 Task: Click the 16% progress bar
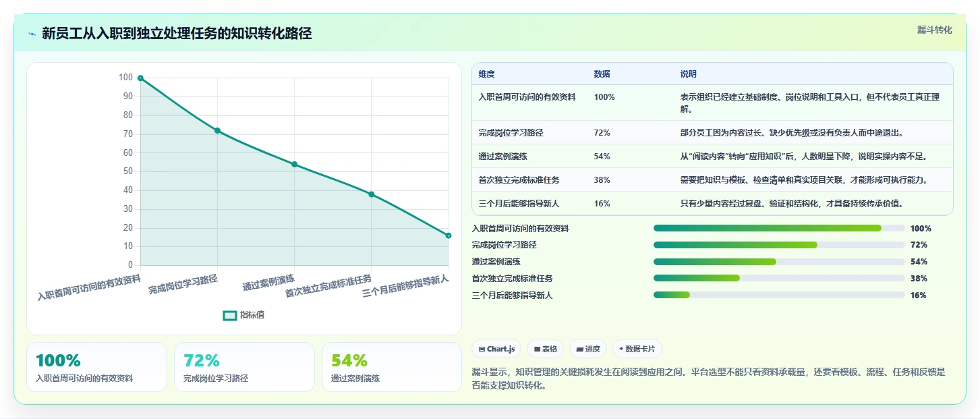click(779, 295)
